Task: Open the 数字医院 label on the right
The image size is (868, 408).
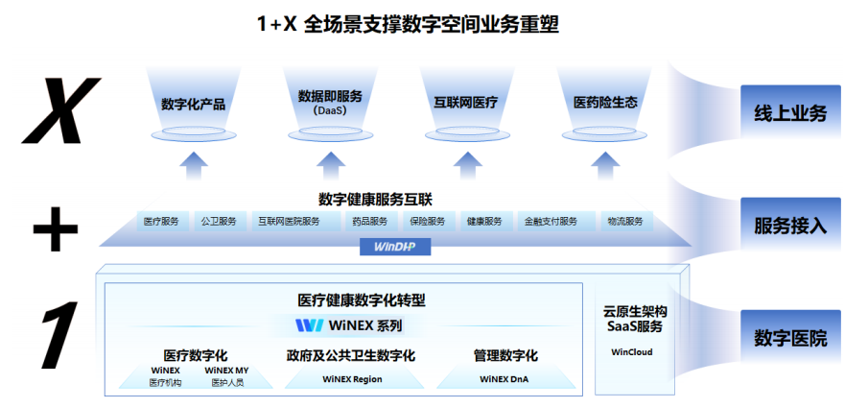Action: coord(789,338)
